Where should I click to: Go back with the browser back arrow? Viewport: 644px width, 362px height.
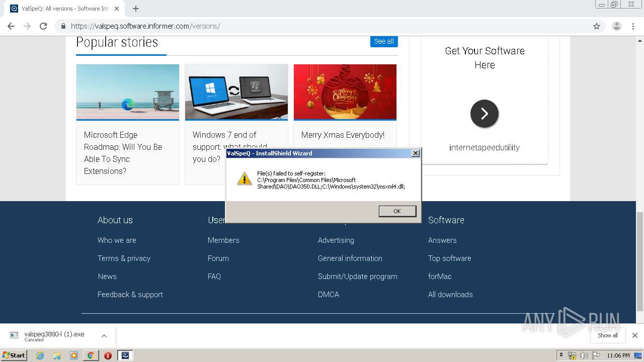point(11,26)
